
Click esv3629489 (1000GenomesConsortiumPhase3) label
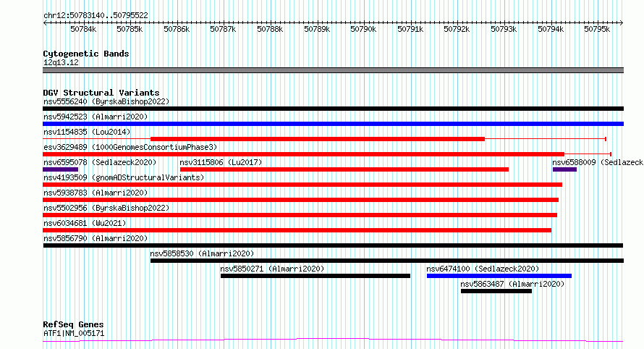click(x=130, y=147)
